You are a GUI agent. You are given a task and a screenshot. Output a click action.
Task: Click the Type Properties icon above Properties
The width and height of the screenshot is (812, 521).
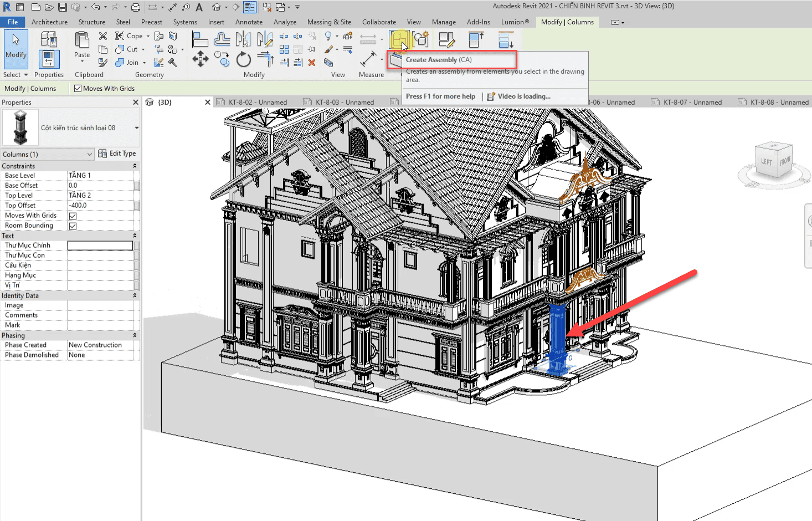[49, 39]
